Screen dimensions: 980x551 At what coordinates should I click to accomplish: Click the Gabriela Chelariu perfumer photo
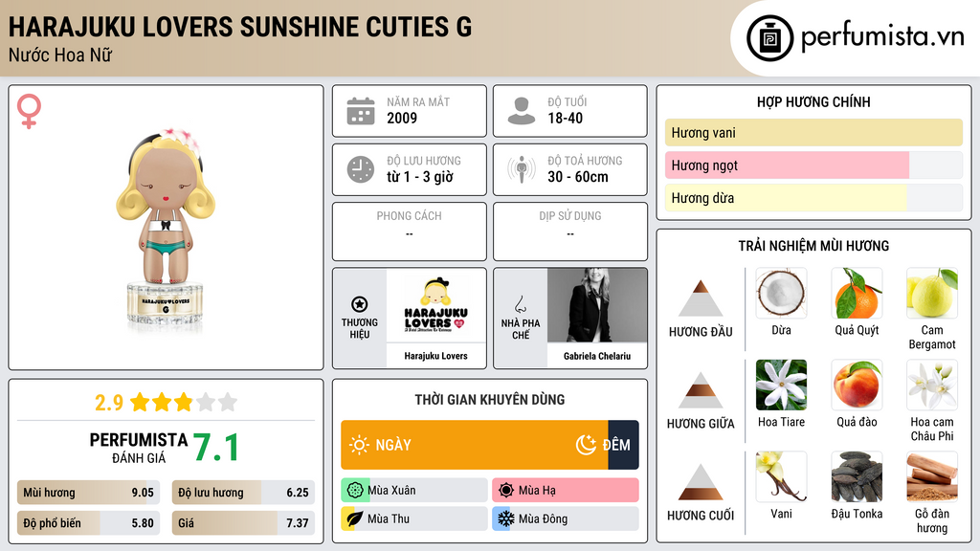(597, 305)
